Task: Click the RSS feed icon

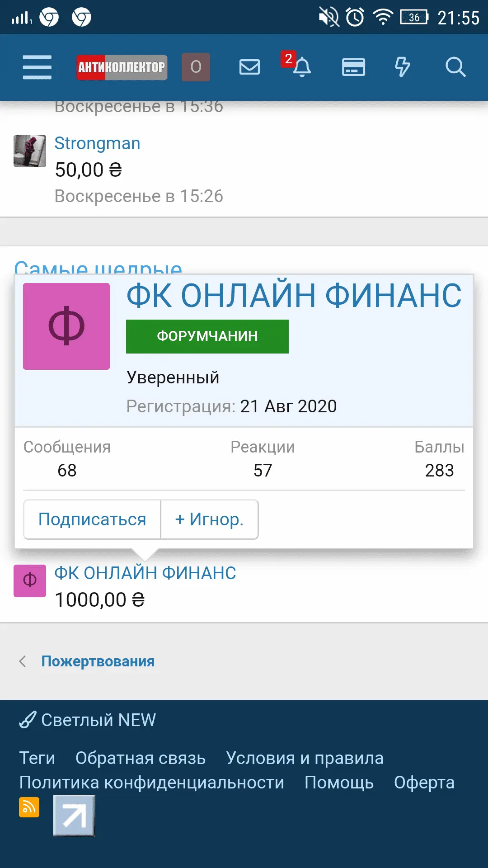Action: [29, 807]
